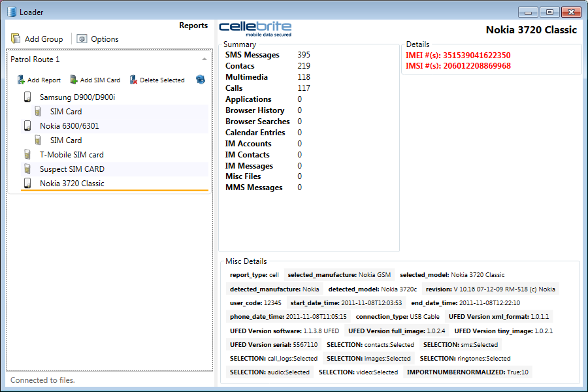Click the connection_type: USB Cable entry

(x=397, y=317)
